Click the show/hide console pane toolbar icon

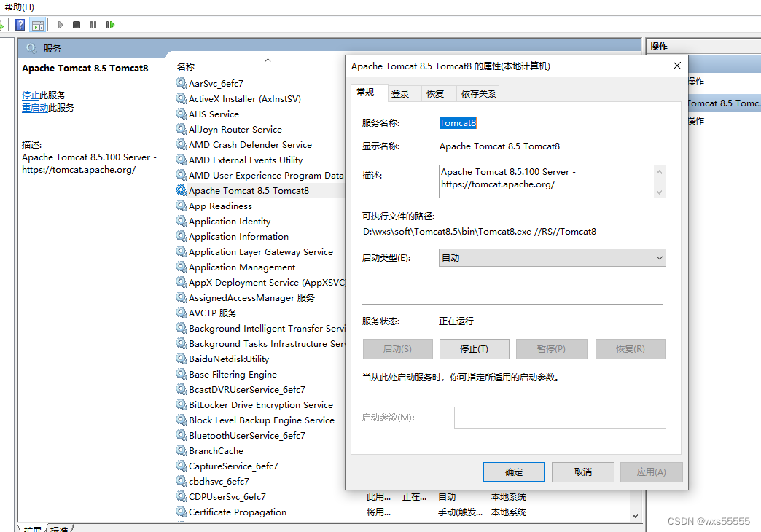(37, 25)
